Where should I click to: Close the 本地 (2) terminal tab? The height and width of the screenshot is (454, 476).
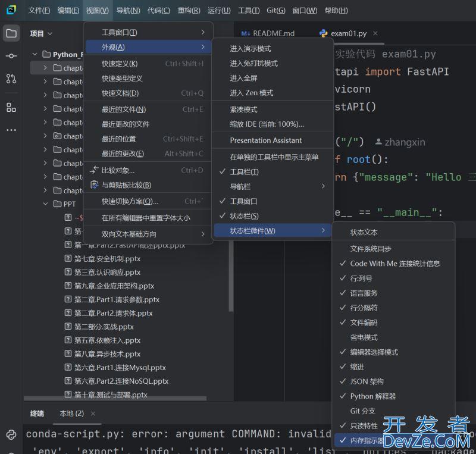[93, 414]
